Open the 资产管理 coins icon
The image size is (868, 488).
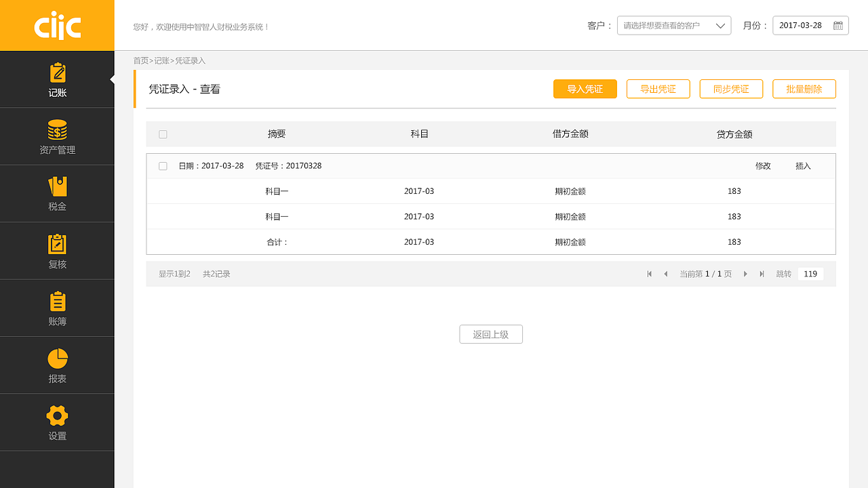tap(57, 129)
